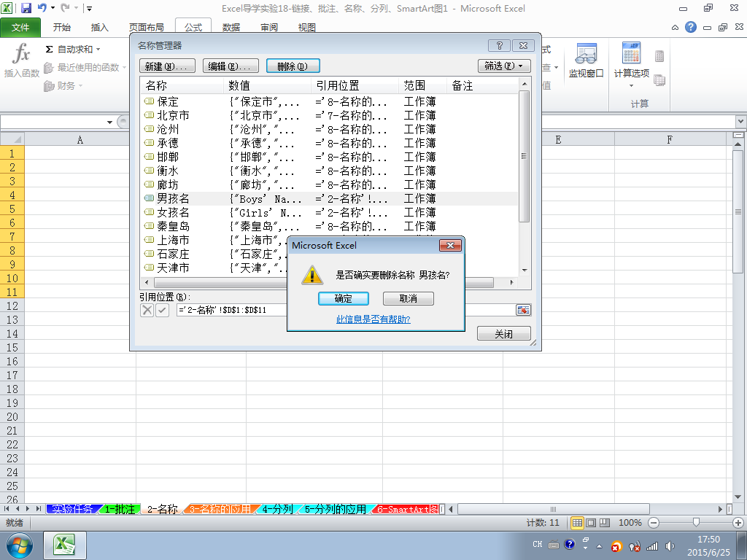747x560 pixels.
Task: Select the 女孩名 name row
Action: coord(329,212)
